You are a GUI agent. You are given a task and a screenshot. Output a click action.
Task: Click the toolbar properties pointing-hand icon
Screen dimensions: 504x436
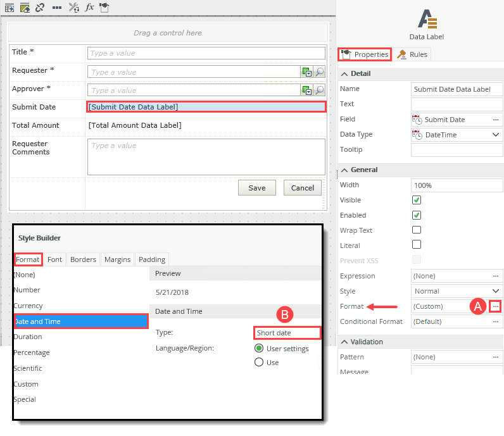[x=104, y=7]
